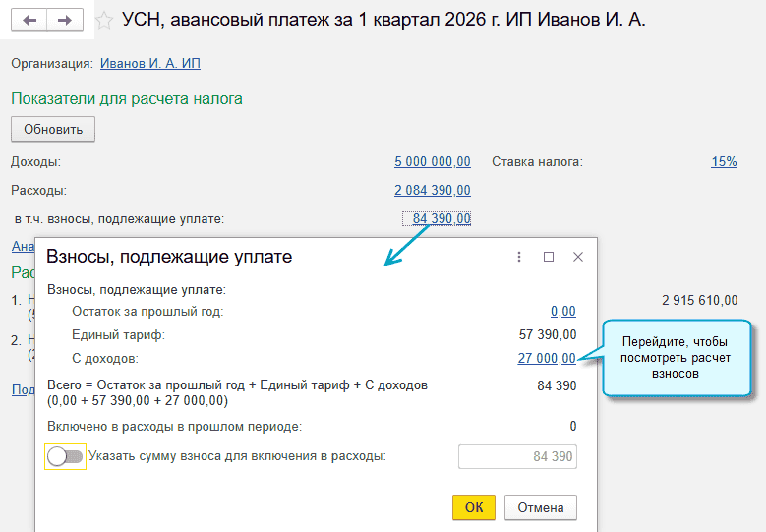The image size is (766, 532).
Task: Click the dialog title Взносы, подлежащие уплате
Action: tap(169, 257)
